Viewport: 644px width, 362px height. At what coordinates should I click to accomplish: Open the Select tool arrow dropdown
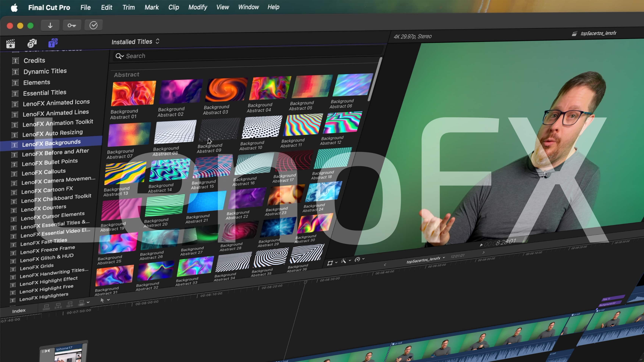click(102, 300)
